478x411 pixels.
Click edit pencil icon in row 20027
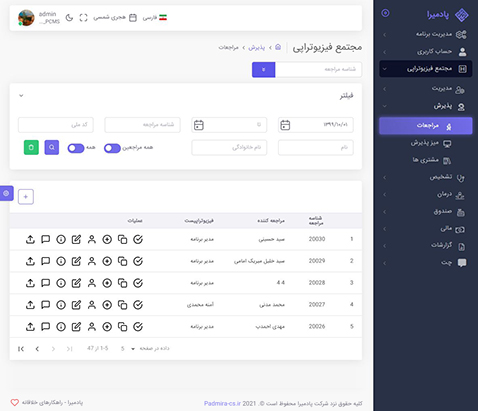click(76, 305)
